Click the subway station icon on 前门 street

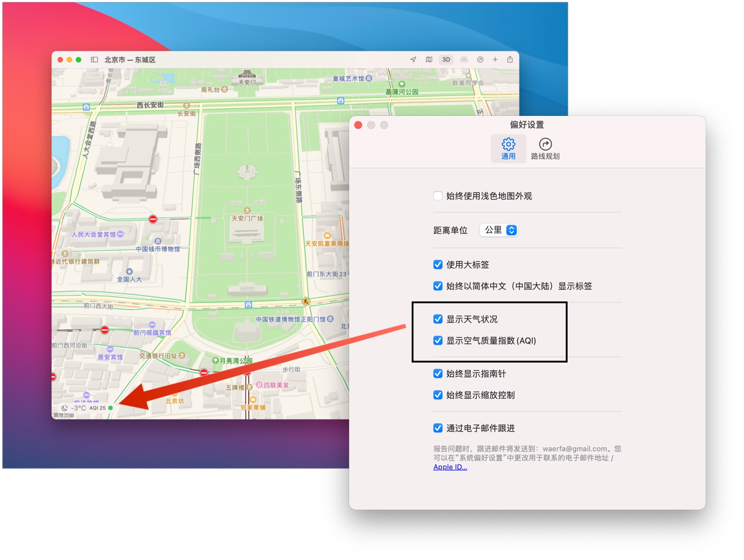pyautogui.click(x=248, y=305)
